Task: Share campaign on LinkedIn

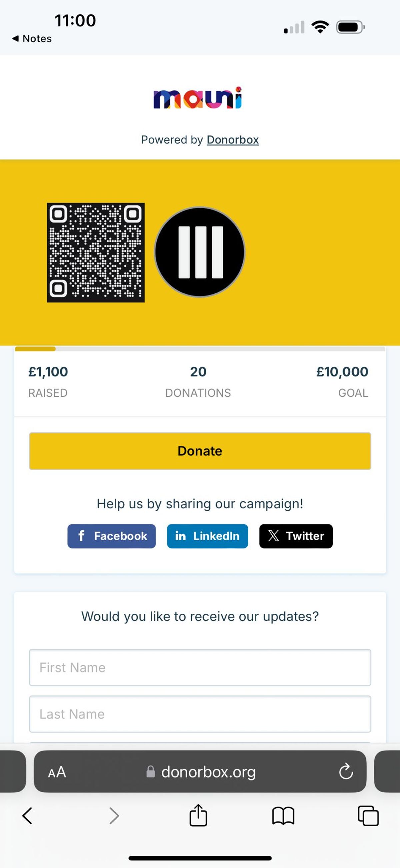Action: (207, 536)
